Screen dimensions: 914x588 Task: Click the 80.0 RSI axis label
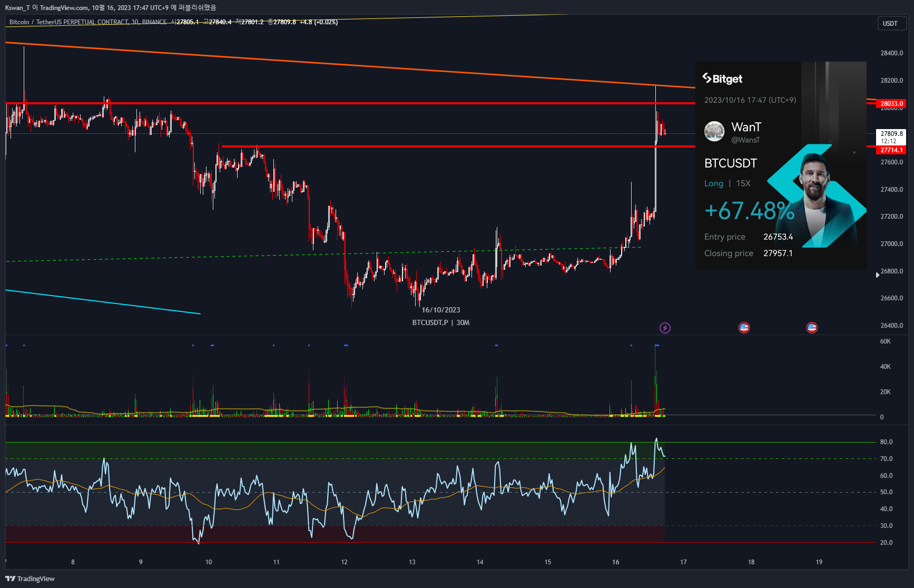(x=887, y=442)
